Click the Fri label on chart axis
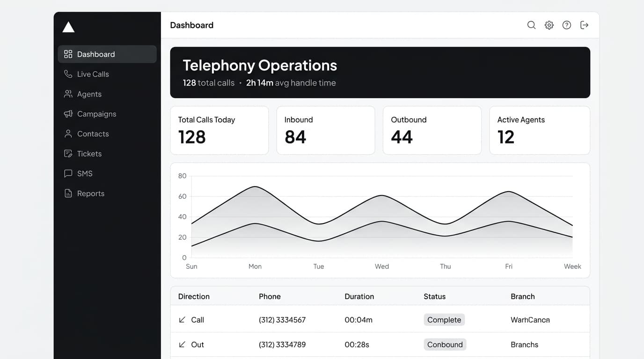The height and width of the screenshot is (359, 644). [509, 266]
